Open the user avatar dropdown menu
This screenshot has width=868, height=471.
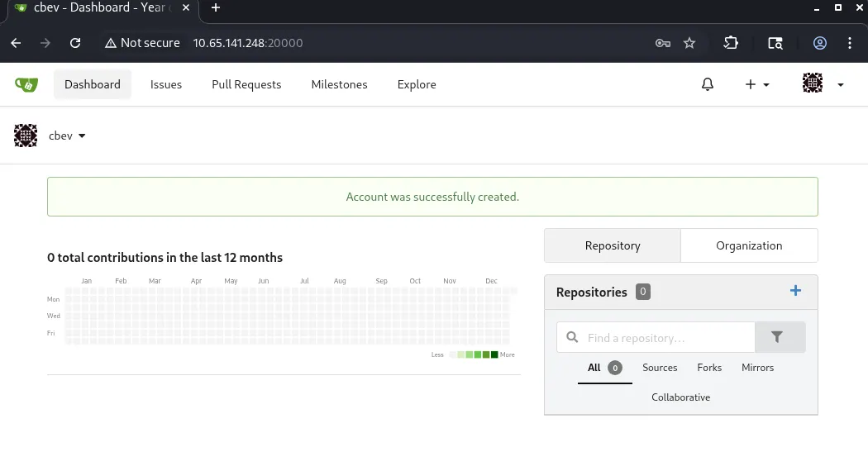point(823,84)
